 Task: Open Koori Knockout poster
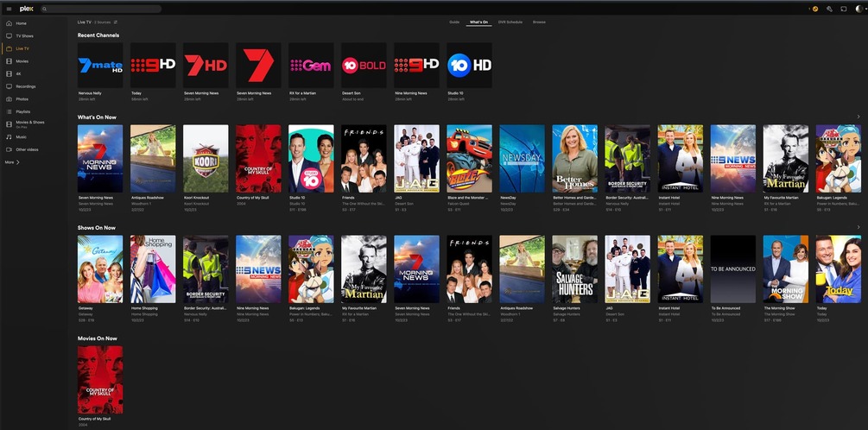[206, 158]
